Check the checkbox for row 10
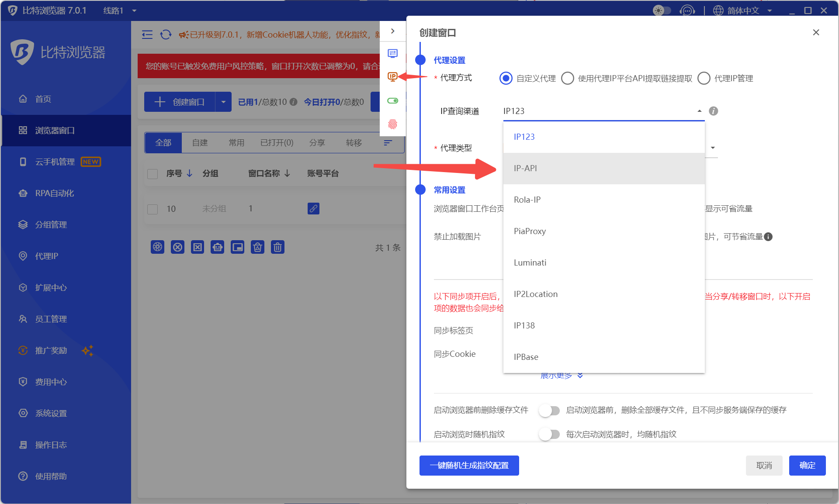The width and height of the screenshot is (839, 504). point(153,209)
